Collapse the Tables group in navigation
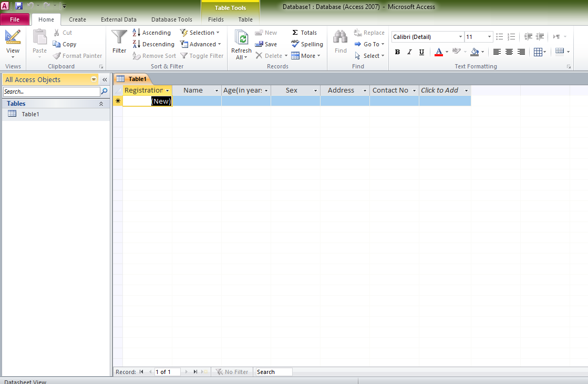 [101, 104]
